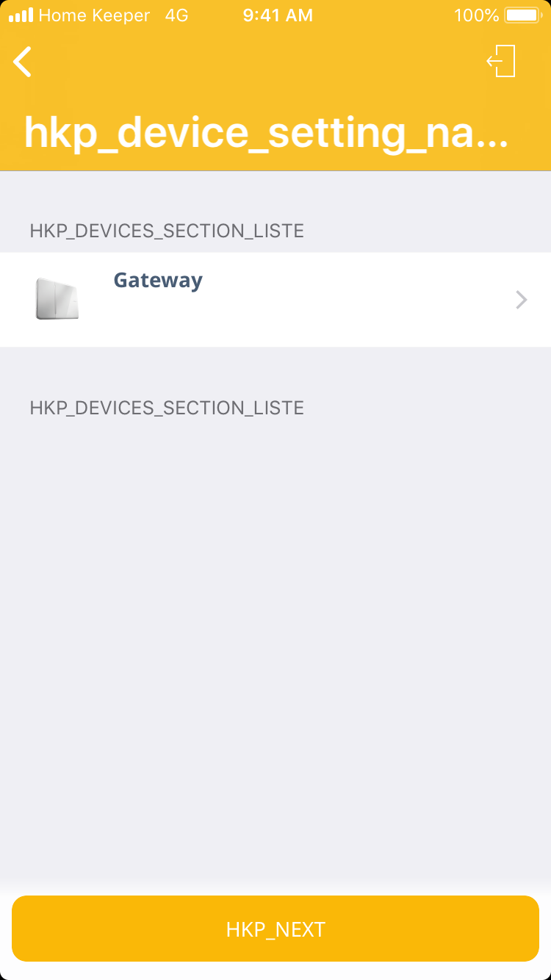Tap the HKP_NEXT button
The height and width of the screenshot is (980, 551).
[275, 929]
